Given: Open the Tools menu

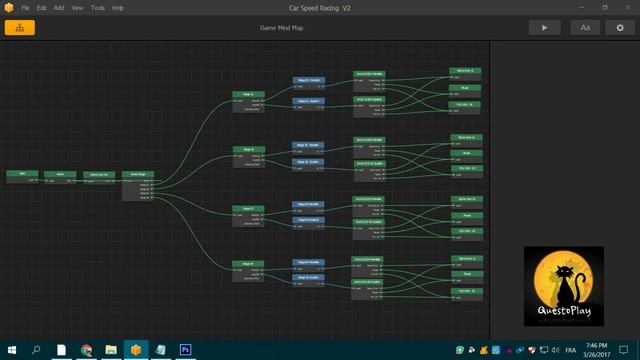Looking at the screenshot, I should click(x=98, y=8).
